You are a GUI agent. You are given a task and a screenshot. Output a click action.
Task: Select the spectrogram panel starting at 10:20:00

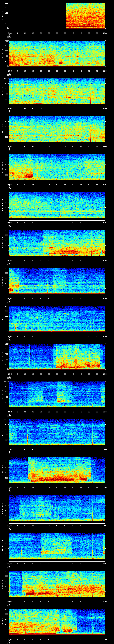57,432
